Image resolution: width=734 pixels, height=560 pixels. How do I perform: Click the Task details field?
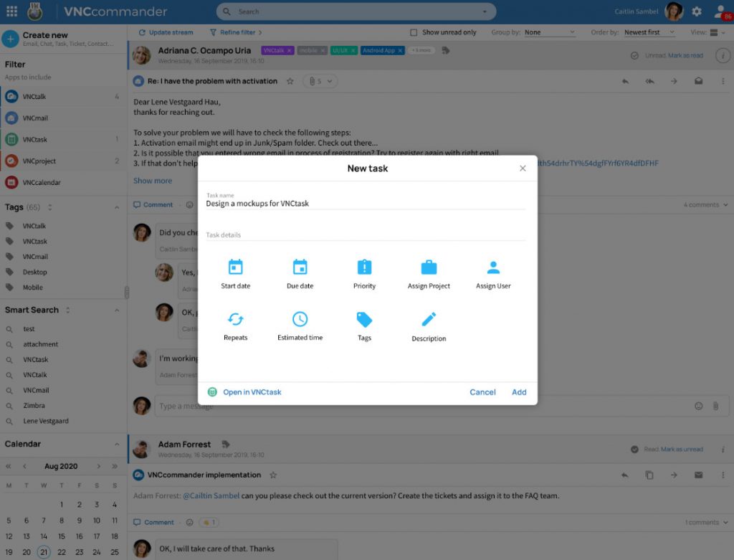point(366,234)
